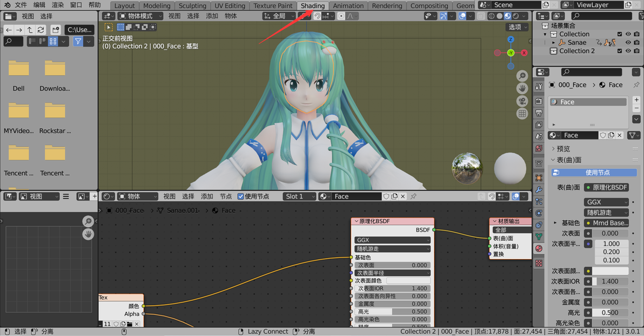
Task: Open Output properties tab icon
Action: tap(539, 113)
